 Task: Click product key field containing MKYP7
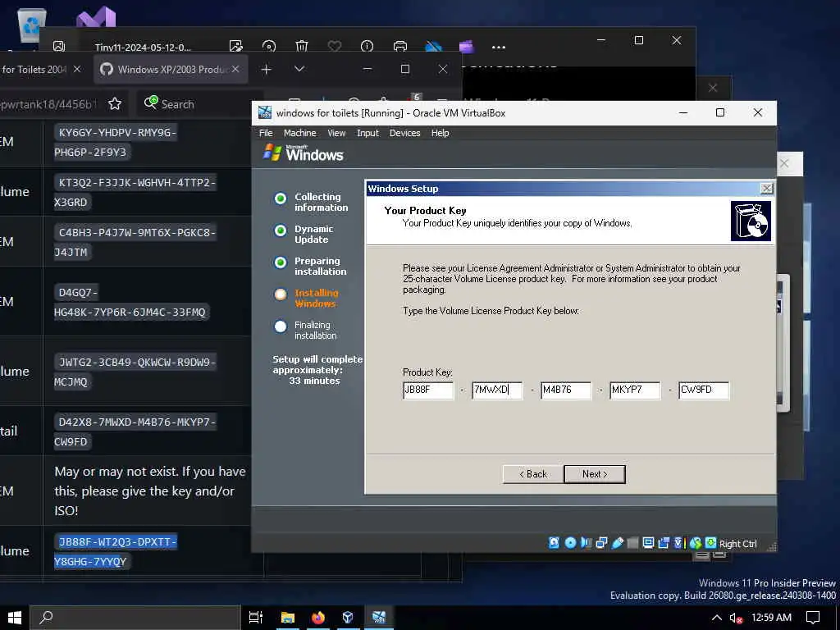pos(634,390)
